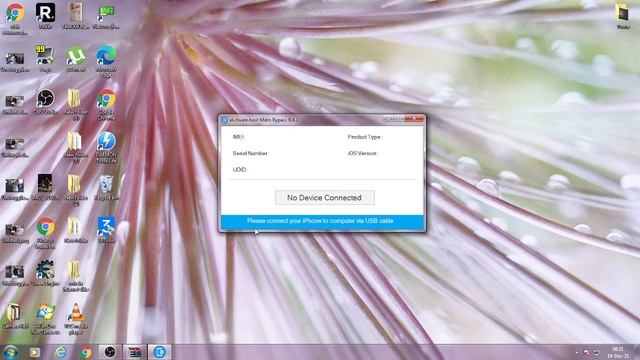Switch to the iActivate app taskbar button

[159, 352]
